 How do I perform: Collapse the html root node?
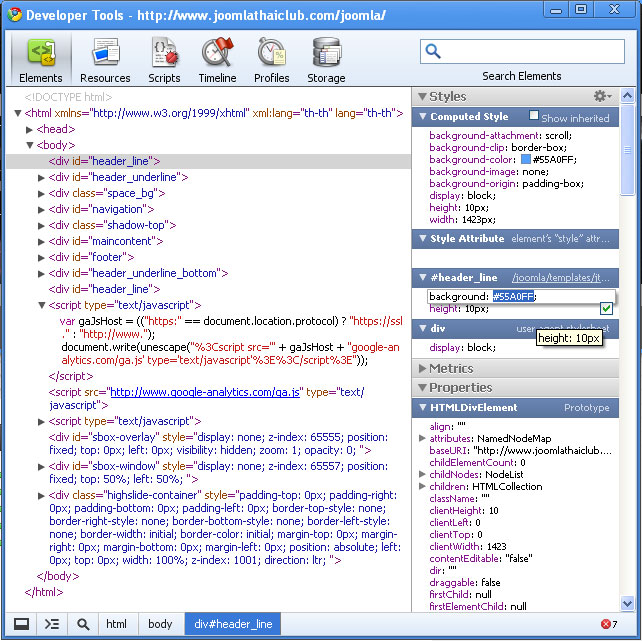[18, 113]
